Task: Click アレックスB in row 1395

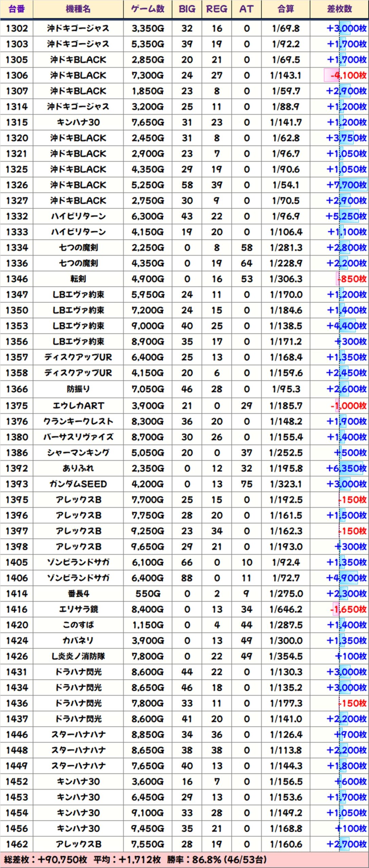Action: click(78, 500)
